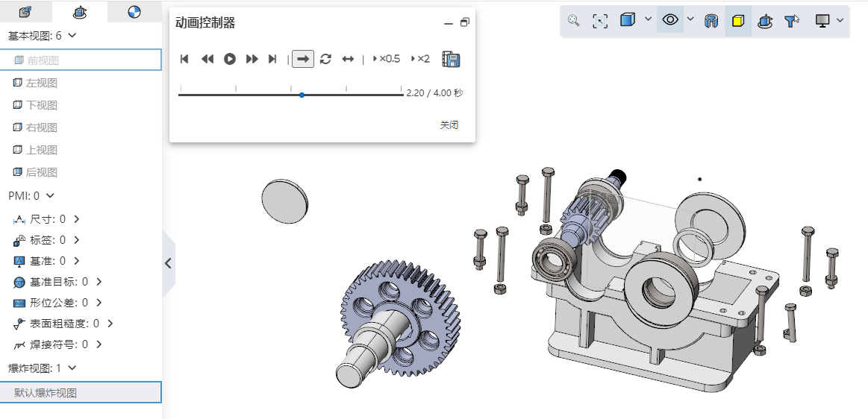The width and height of the screenshot is (868, 419).
Task: Select 默认爆炸视图 entry
Action: (81, 392)
